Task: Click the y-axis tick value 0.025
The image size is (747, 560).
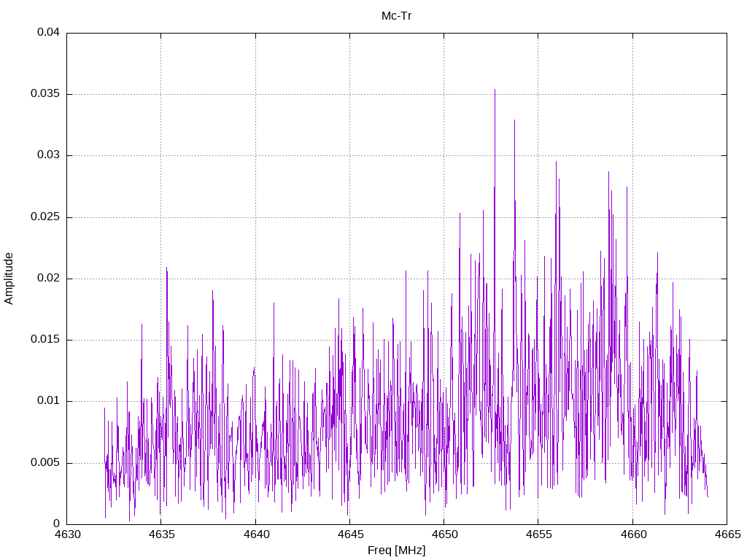Action: pyautogui.click(x=45, y=217)
